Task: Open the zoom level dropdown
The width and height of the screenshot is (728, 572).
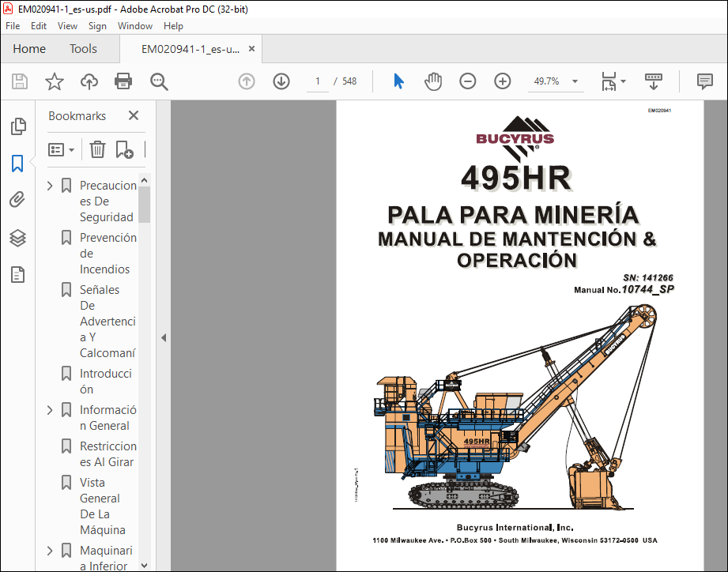Action: tap(575, 81)
